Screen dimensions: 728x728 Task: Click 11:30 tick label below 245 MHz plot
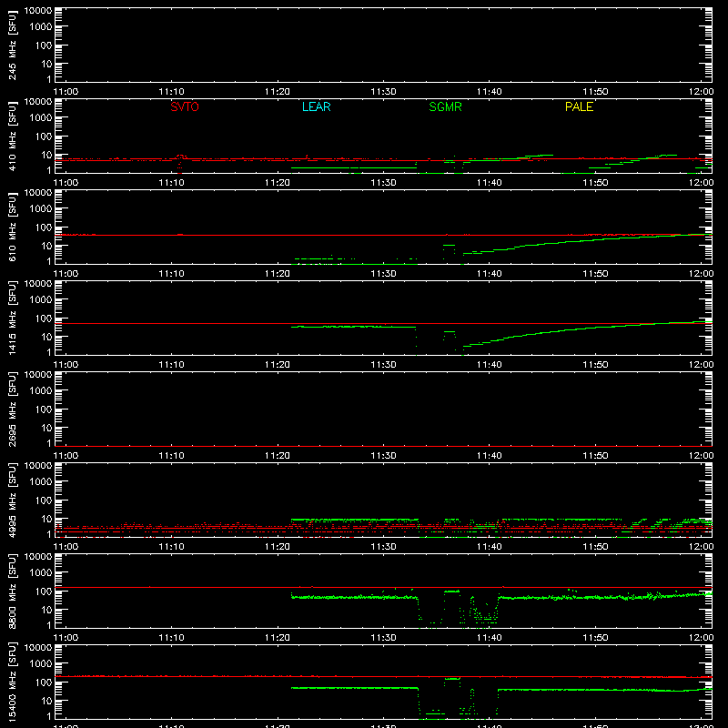[x=383, y=92]
